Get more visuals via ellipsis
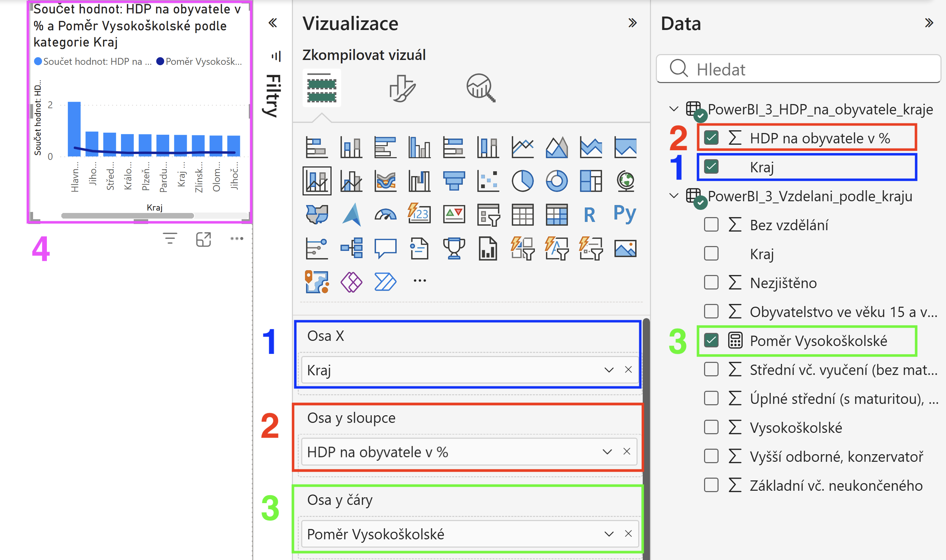The image size is (946, 560). coord(420,281)
